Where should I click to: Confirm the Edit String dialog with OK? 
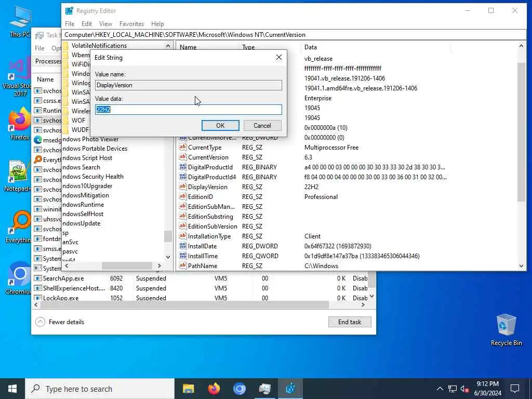[220, 126]
